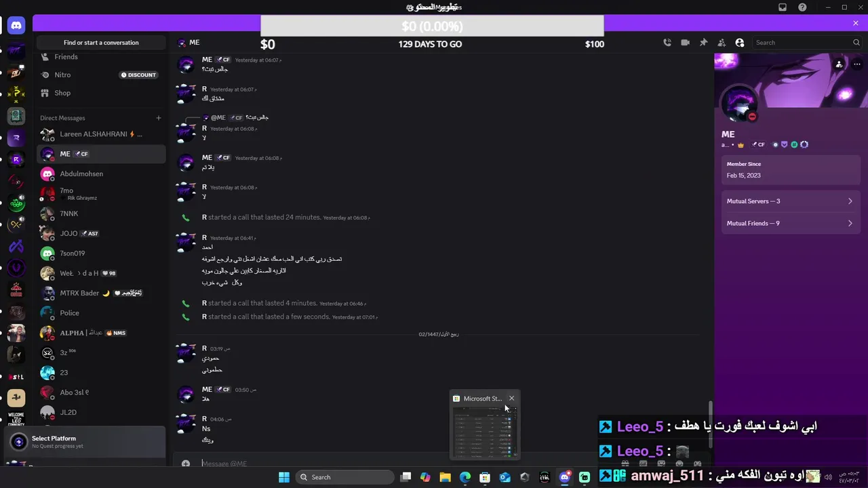
Task: Click the CF server tag on profile
Action: pyautogui.click(x=757, y=144)
